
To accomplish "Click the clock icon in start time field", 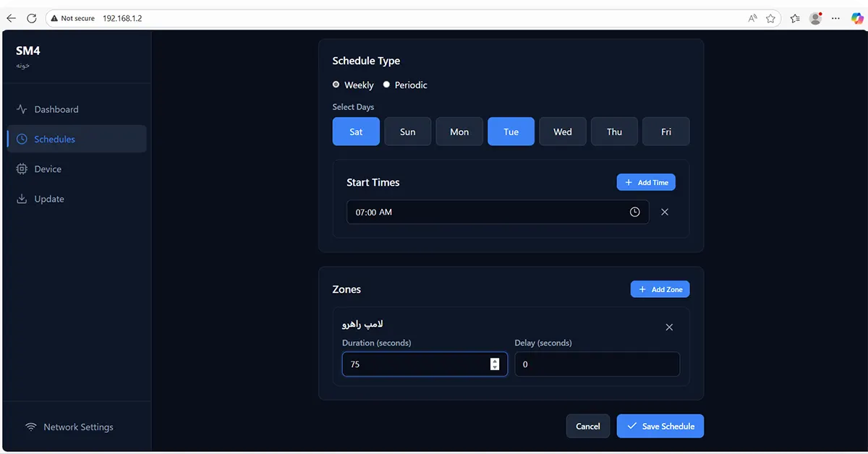I will click(634, 213).
